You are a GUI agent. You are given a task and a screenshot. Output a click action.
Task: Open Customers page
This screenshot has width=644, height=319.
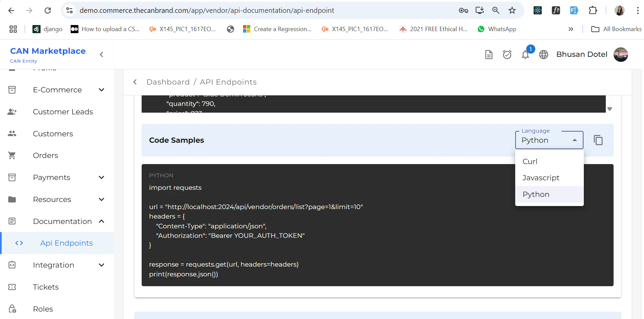[x=57, y=134]
